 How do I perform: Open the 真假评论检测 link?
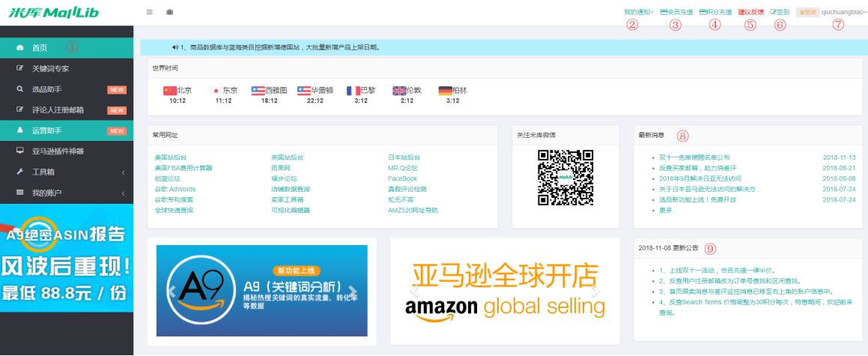(407, 189)
